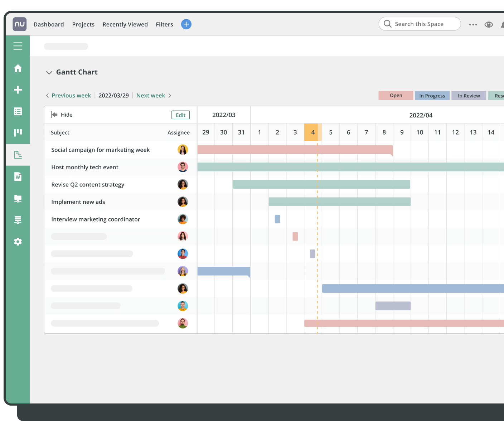This screenshot has width=504, height=441.
Task: Open the Wiki page icon in sidebar
Action: click(18, 176)
